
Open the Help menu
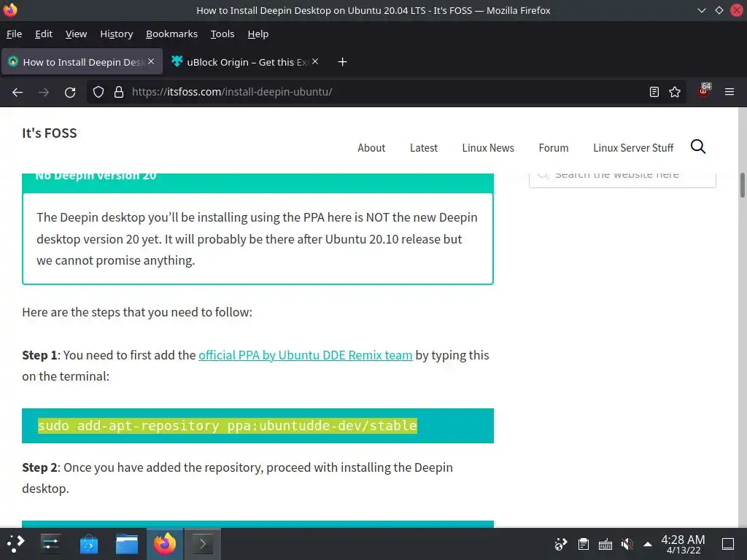(x=258, y=34)
